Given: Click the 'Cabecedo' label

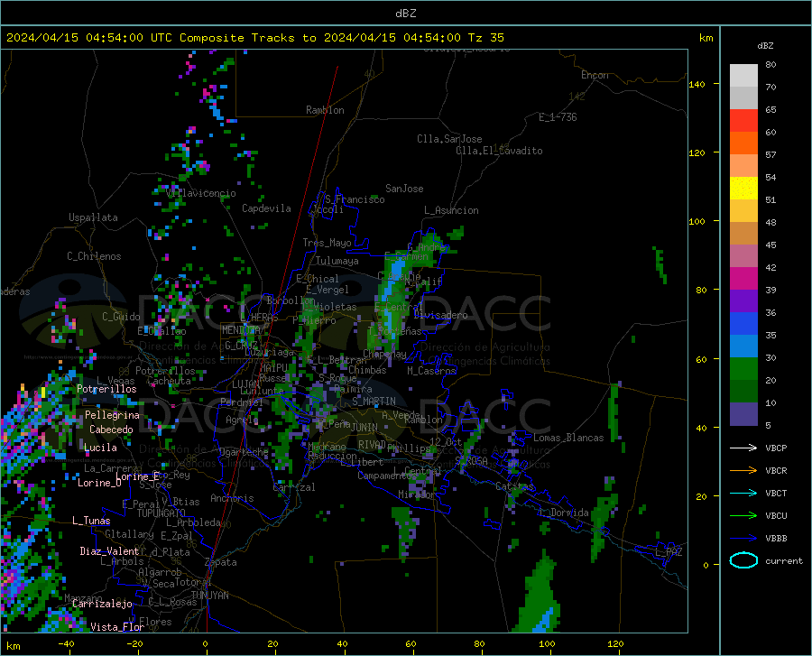Looking at the screenshot, I should click(111, 430).
